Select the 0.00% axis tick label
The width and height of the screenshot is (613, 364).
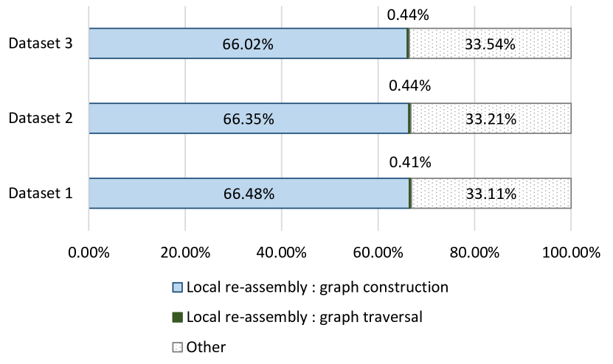pos(89,252)
